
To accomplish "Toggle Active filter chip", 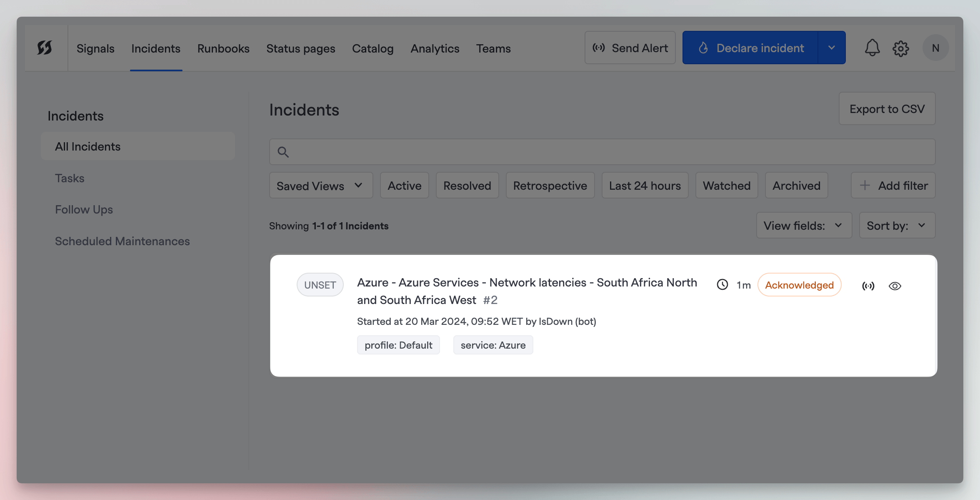I will point(404,186).
